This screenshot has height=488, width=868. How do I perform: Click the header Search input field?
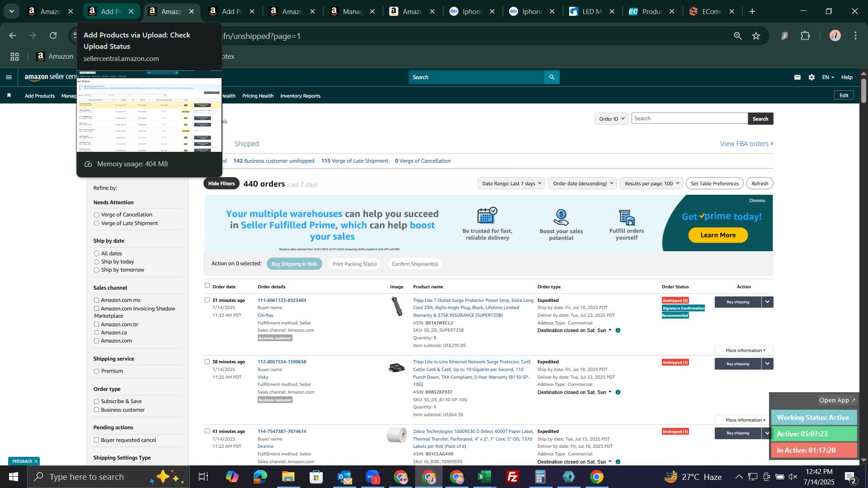476,77
